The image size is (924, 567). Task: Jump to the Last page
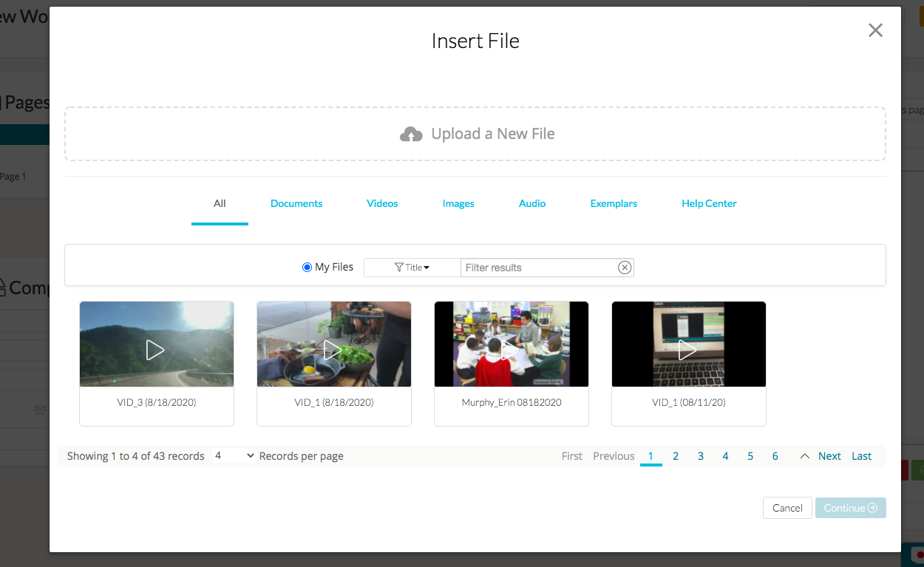[861, 456]
